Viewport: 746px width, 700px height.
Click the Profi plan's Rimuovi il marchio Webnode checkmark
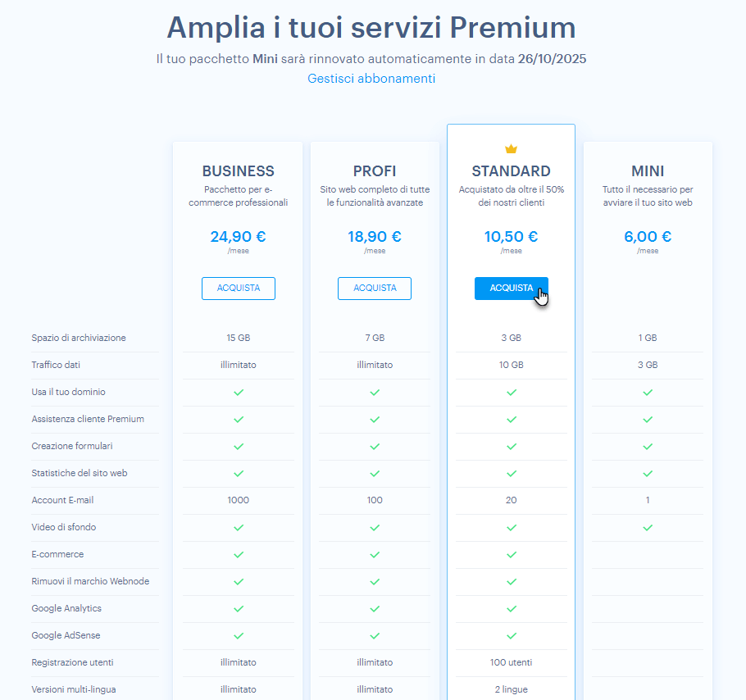pyautogui.click(x=375, y=582)
